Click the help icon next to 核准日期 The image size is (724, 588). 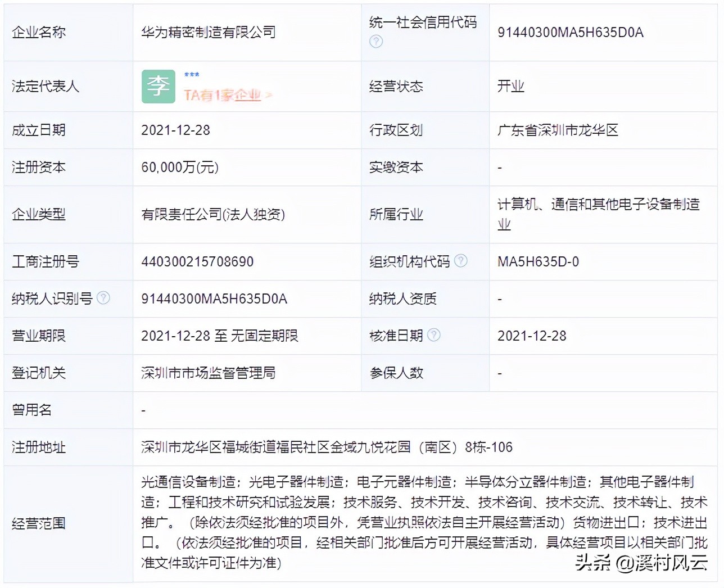pyautogui.click(x=433, y=335)
